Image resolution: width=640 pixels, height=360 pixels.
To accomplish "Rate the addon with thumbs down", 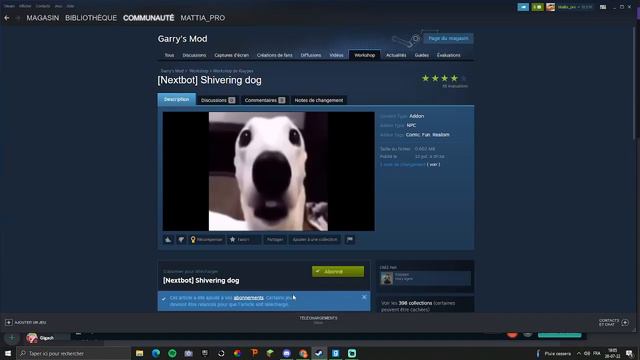I will pos(181,240).
